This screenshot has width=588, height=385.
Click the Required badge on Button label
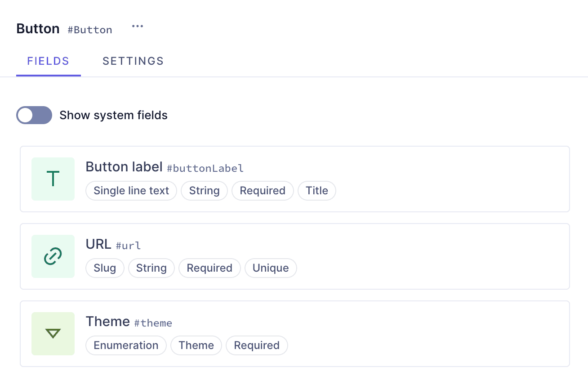click(x=263, y=191)
